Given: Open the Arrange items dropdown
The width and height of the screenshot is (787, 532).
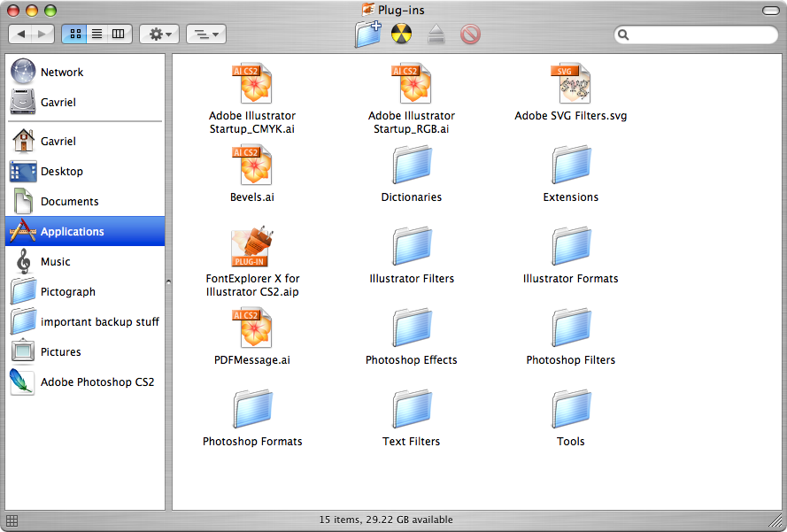Looking at the screenshot, I should pos(206,35).
